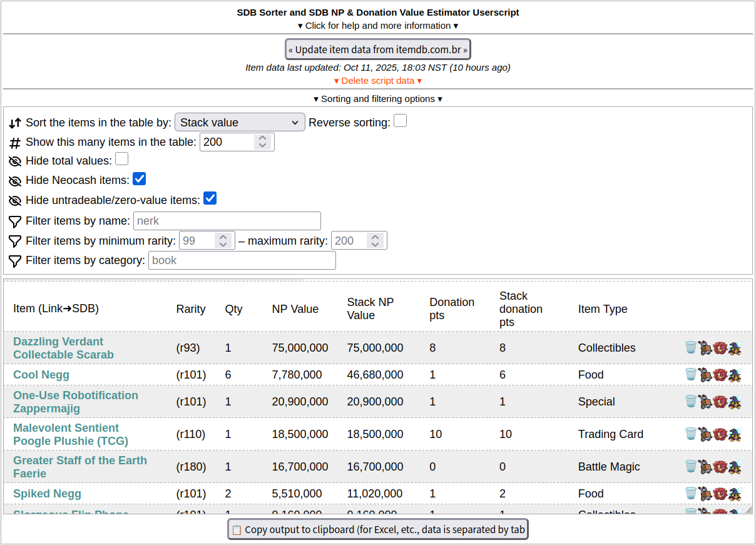The width and height of the screenshot is (756, 545).
Task: Disable Hide untradeable/zero-value items checkbox
Action: point(210,199)
